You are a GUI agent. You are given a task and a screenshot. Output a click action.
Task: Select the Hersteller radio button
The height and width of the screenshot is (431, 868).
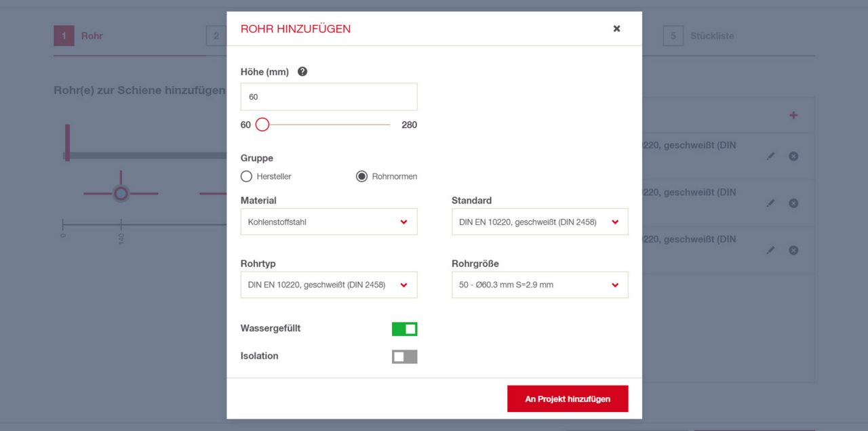247,176
